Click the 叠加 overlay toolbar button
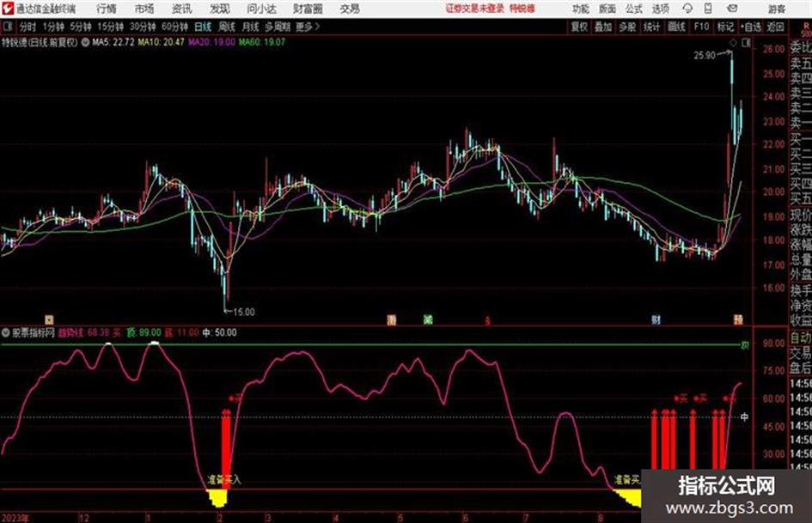The width and height of the screenshot is (812, 523). point(603,27)
